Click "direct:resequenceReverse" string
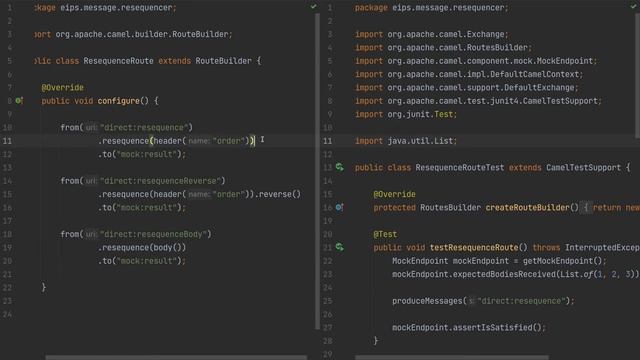 coord(160,181)
